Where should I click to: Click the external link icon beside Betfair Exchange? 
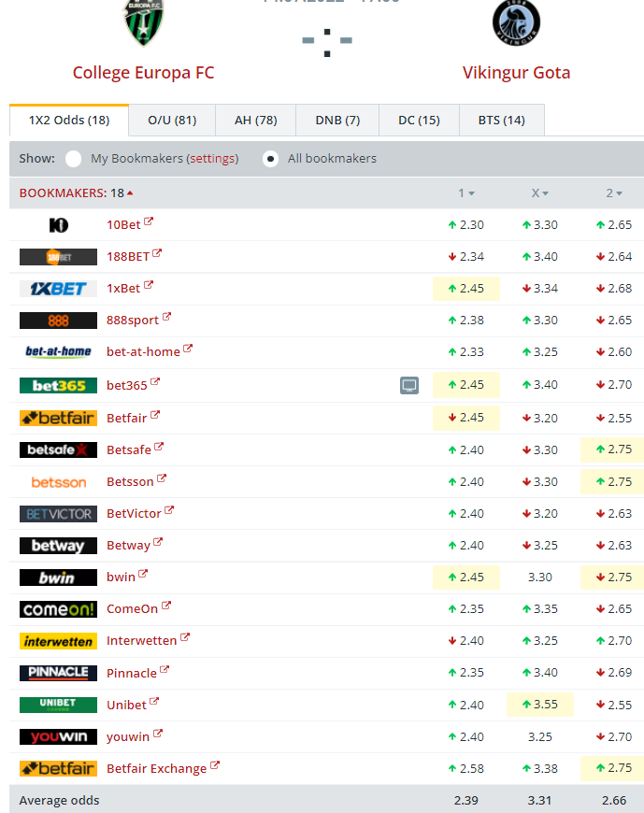tap(215, 767)
